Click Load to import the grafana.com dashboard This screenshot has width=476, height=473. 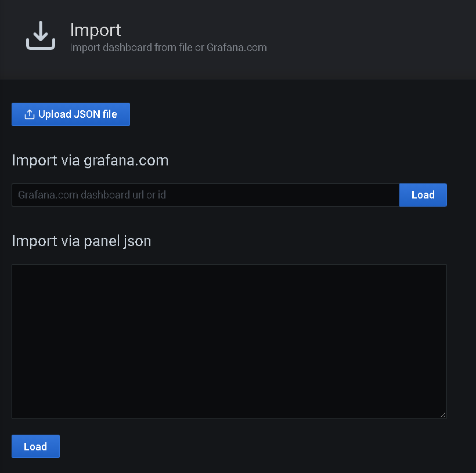(423, 194)
